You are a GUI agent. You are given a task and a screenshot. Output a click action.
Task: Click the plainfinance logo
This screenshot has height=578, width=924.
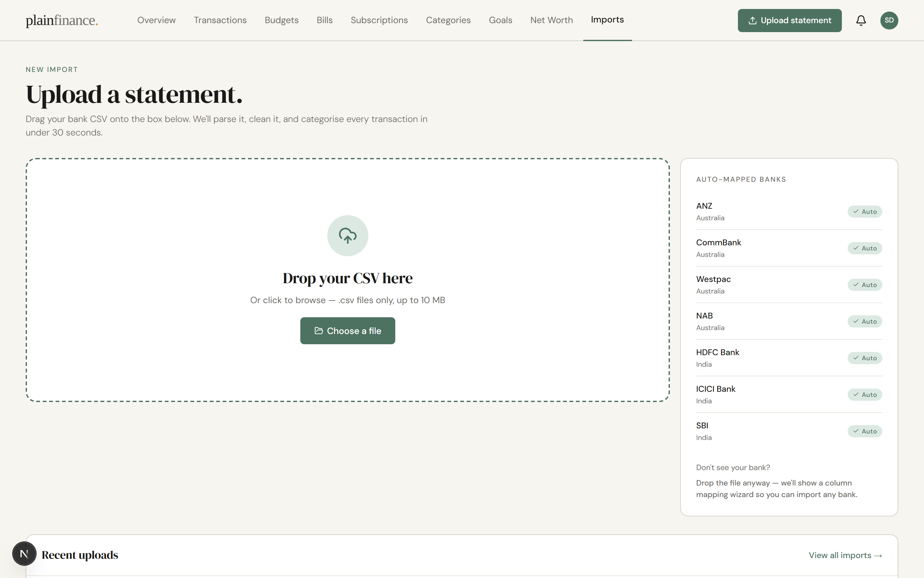click(x=62, y=20)
